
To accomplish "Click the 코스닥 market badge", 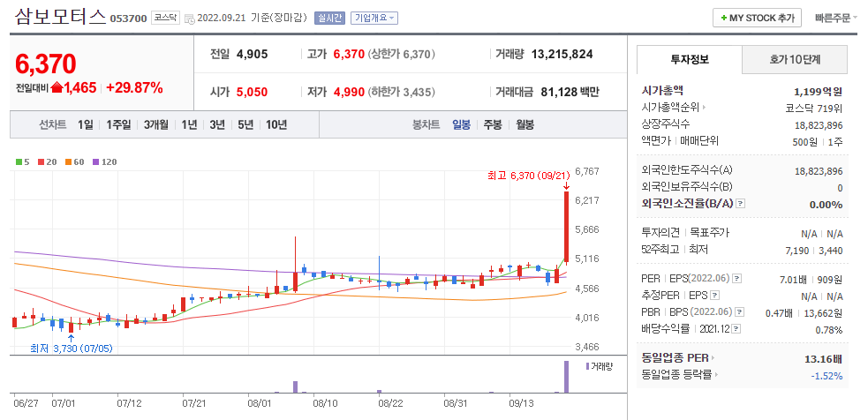I will tap(165, 18).
